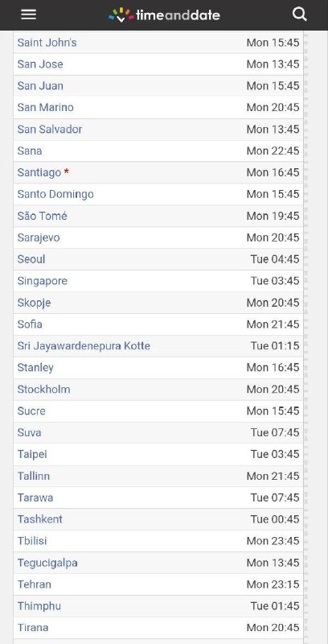Select São Tomé city link
The width and height of the screenshot is (328, 644).
tap(43, 216)
